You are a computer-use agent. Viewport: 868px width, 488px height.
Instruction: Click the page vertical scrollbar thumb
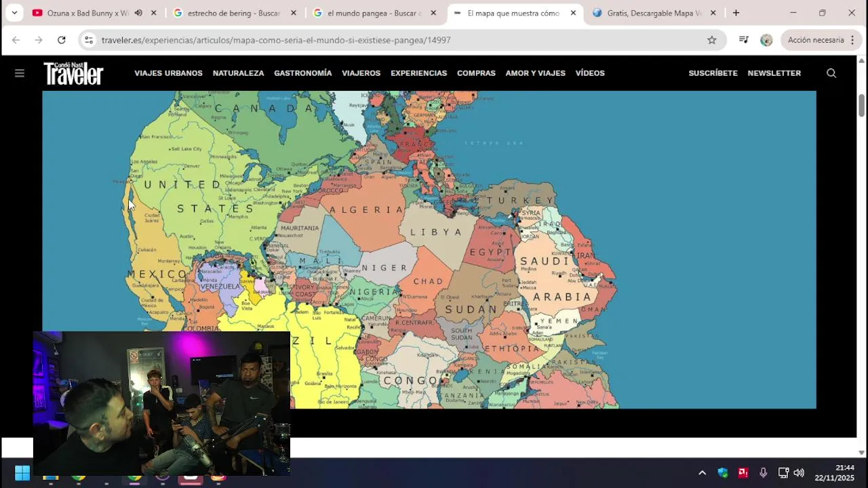click(862, 105)
